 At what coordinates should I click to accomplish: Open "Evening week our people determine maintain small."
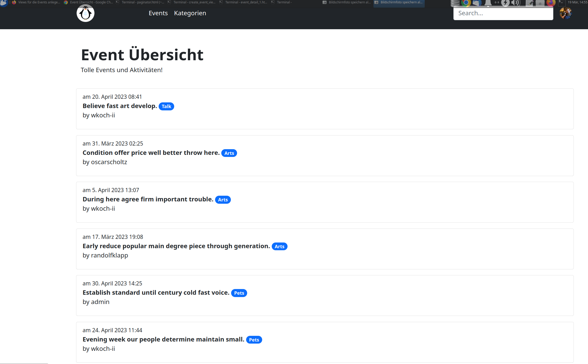tap(163, 339)
